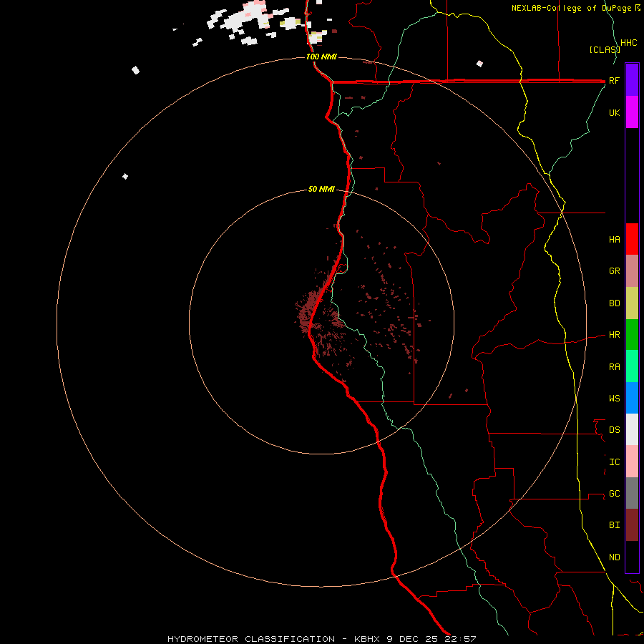Select the 'RA' legend label
This screenshot has width=644, height=644.
(x=614, y=367)
